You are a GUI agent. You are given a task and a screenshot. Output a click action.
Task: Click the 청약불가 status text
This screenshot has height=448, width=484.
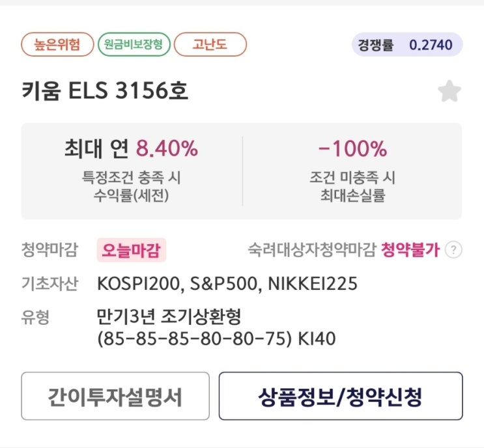pyautogui.click(x=410, y=250)
